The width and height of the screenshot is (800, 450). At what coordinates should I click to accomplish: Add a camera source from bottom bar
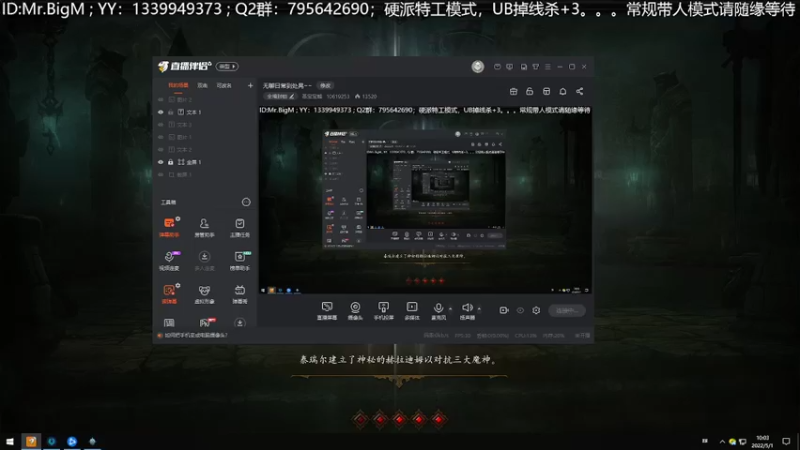pos(355,310)
